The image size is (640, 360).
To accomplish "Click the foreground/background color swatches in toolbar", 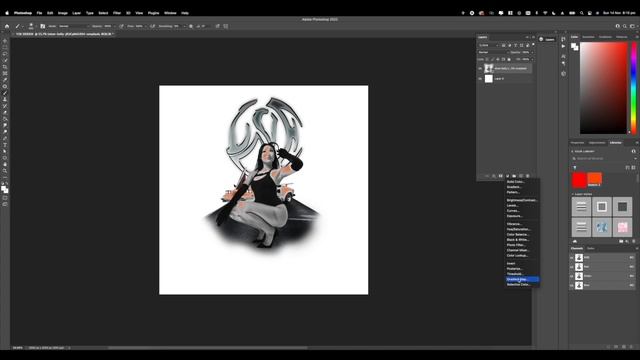I will [4, 189].
